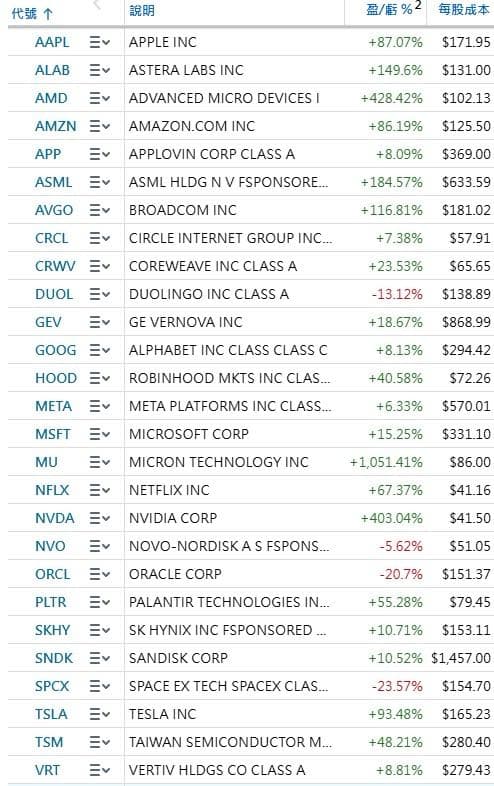
Task: Open the AMZN ticker symbol link
Action: (56, 126)
